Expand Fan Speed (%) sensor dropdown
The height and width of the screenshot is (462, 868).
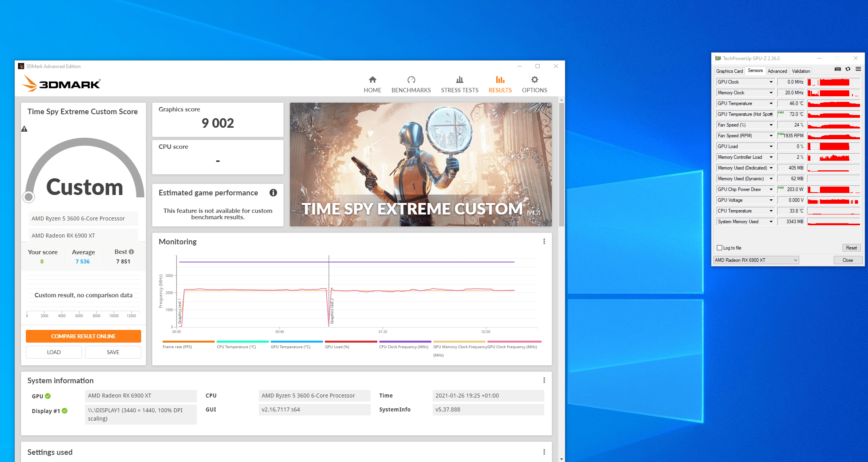771,125
